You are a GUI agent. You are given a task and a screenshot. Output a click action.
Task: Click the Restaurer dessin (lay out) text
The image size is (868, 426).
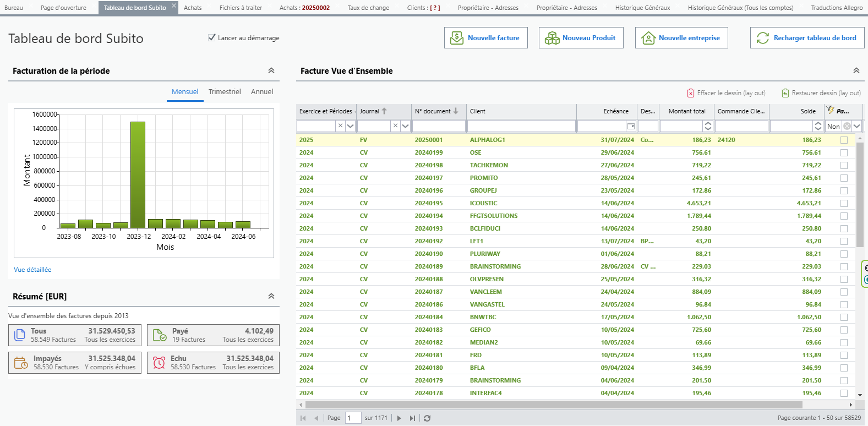click(826, 93)
